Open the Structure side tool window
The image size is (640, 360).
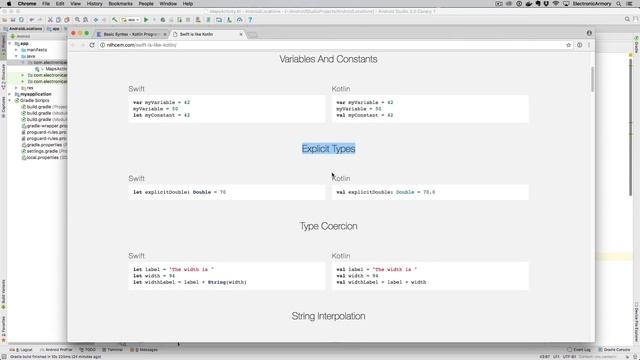coord(3,76)
